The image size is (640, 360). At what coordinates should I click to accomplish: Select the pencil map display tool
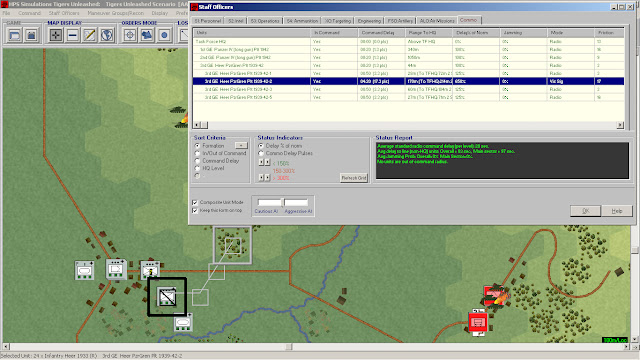[x=90, y=35]
